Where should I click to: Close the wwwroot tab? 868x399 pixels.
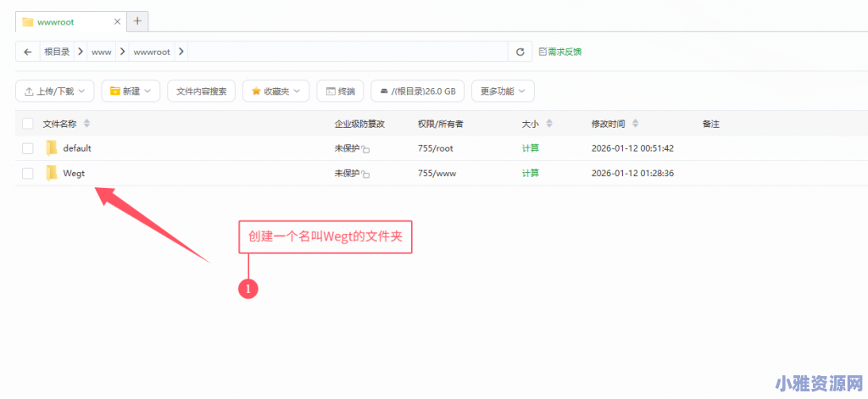117,21
